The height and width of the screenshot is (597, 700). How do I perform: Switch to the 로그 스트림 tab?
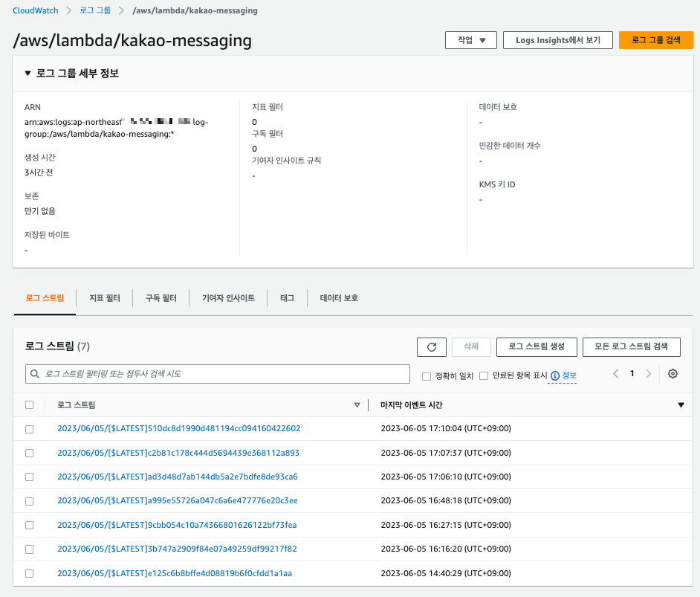(x=45, y=298)
